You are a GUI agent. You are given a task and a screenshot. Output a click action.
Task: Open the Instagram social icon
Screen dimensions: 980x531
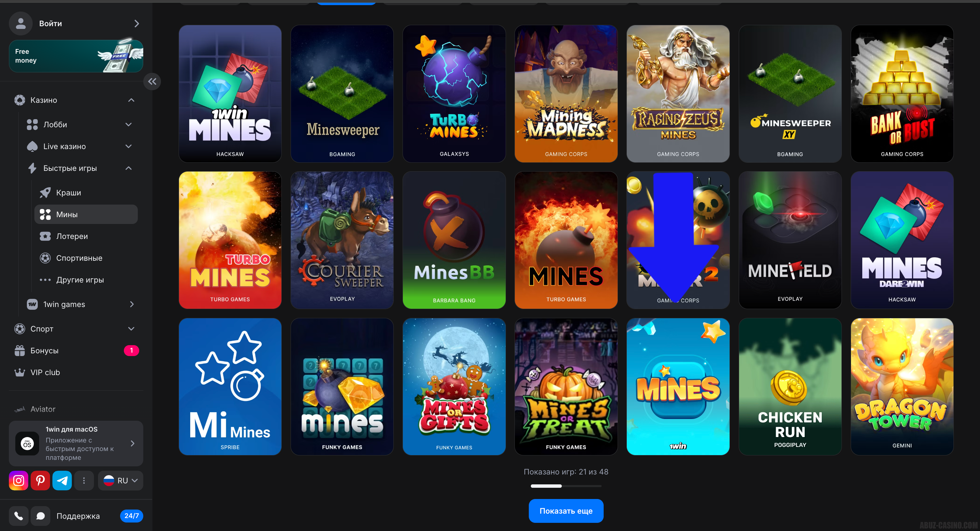(x=19, y=480)
